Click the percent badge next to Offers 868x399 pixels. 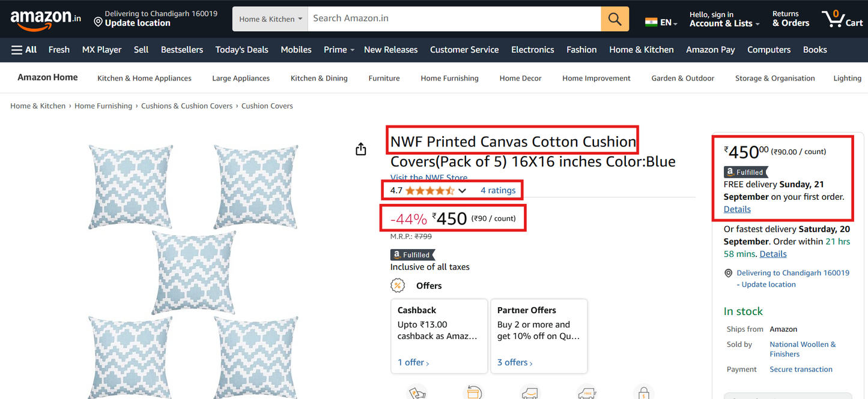click(x=398, y=286)
